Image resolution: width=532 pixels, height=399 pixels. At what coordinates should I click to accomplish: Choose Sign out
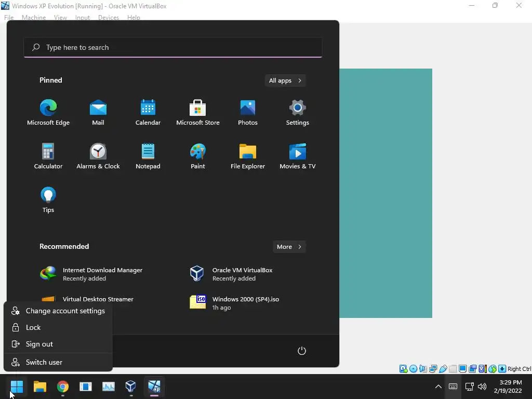click(58, 344)
